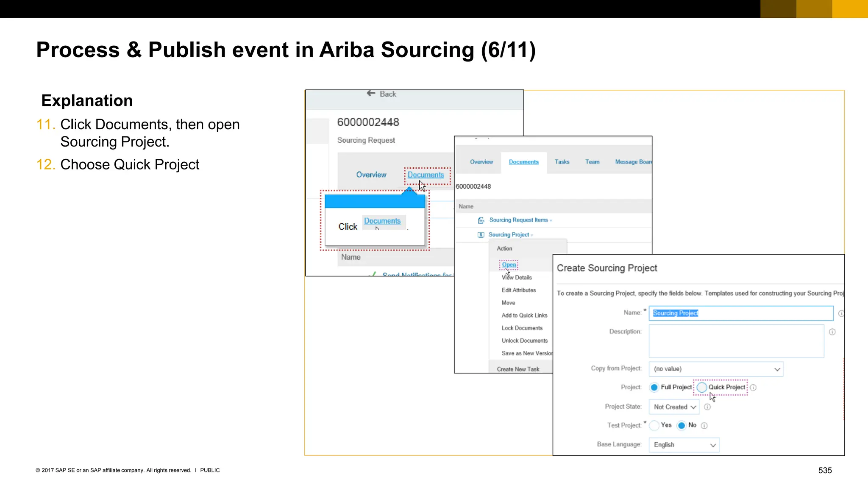Viewport: 868px width, 488px height.
Task: Click the Name input field
Action: 741,313
